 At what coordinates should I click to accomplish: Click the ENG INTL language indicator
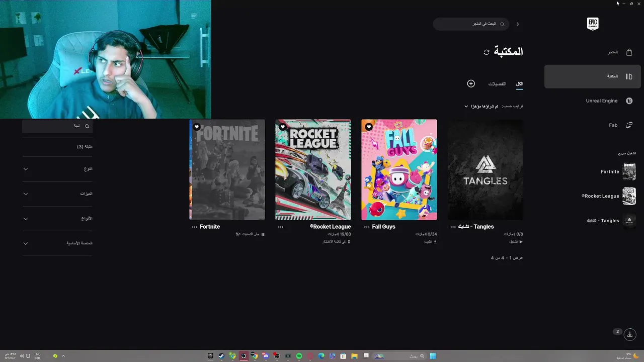[x=38, y=356]
